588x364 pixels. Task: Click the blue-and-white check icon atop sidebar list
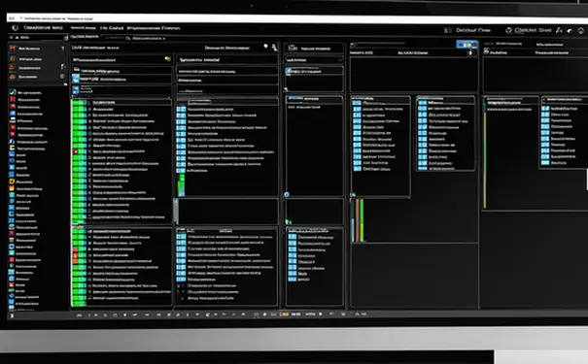click(x=13, y=92)
